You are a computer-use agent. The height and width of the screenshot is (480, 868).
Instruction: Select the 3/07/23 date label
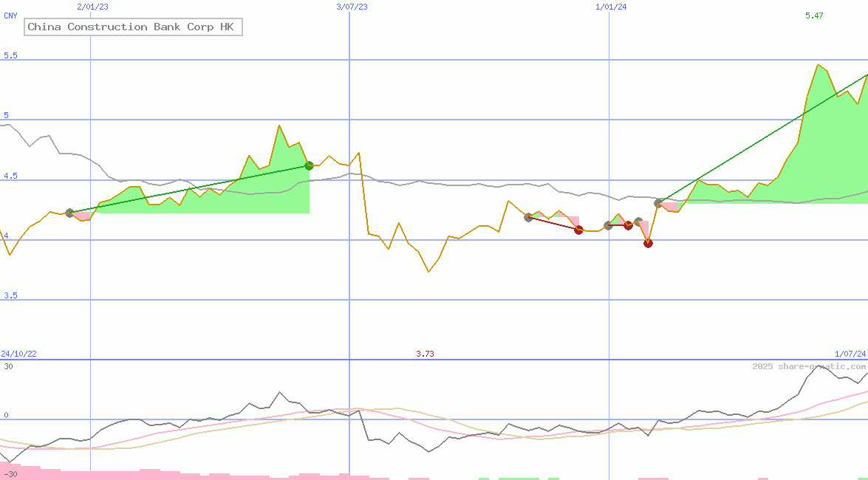tap(351, 7)
